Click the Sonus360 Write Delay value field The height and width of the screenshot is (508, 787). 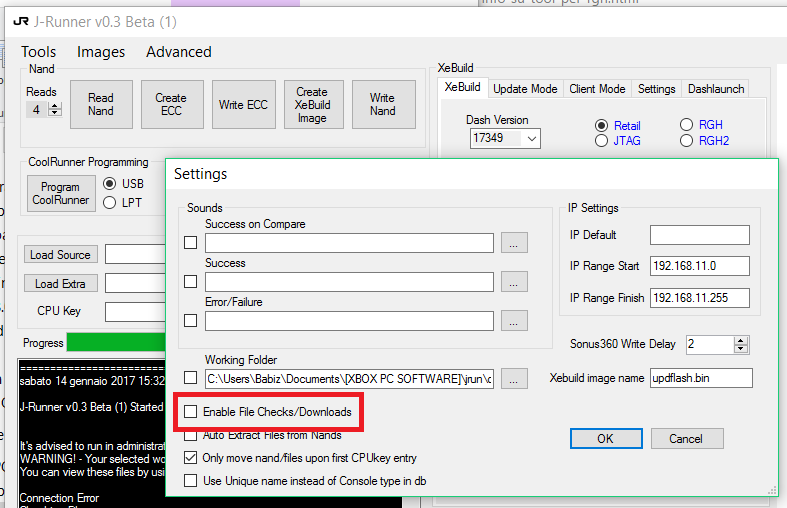(x=710, y=344)
